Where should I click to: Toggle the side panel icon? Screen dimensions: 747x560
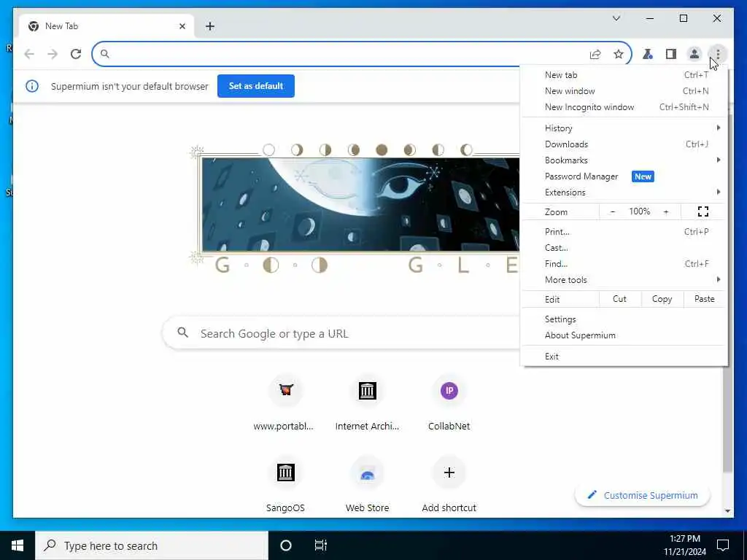click(671, 54)
